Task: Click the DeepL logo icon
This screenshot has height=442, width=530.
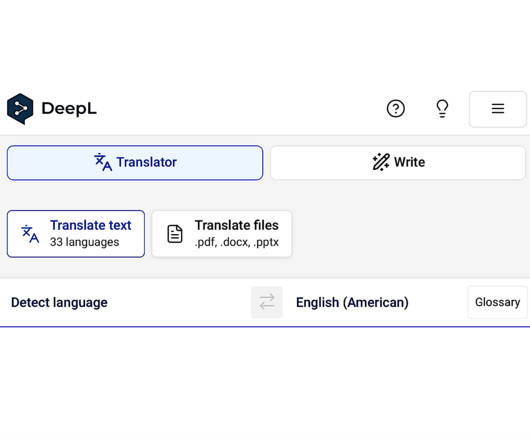Action: point(20,109)
